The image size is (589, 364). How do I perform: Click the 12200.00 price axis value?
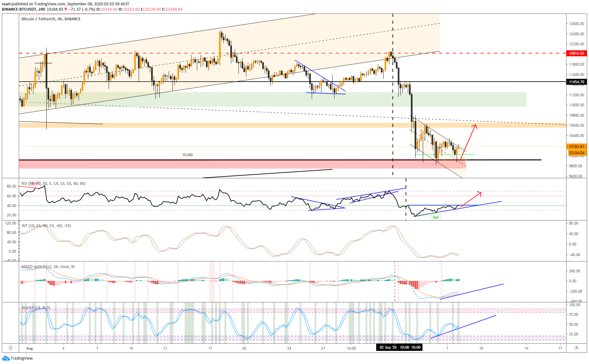coord(576,44)
